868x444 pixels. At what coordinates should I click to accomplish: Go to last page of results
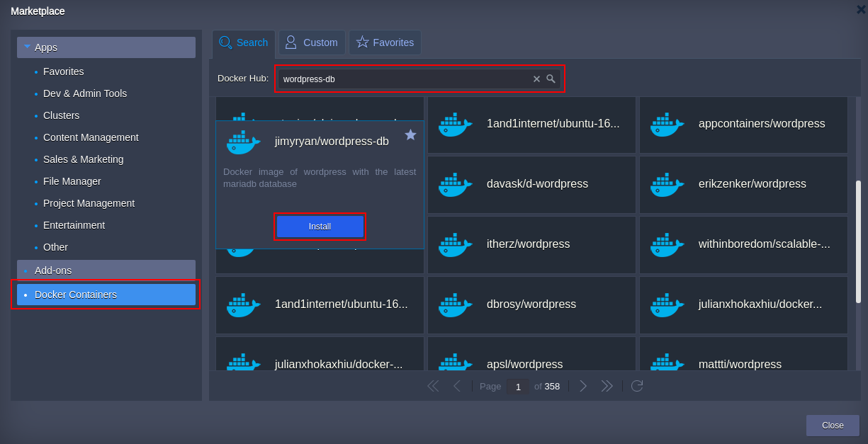coord(607,386)
